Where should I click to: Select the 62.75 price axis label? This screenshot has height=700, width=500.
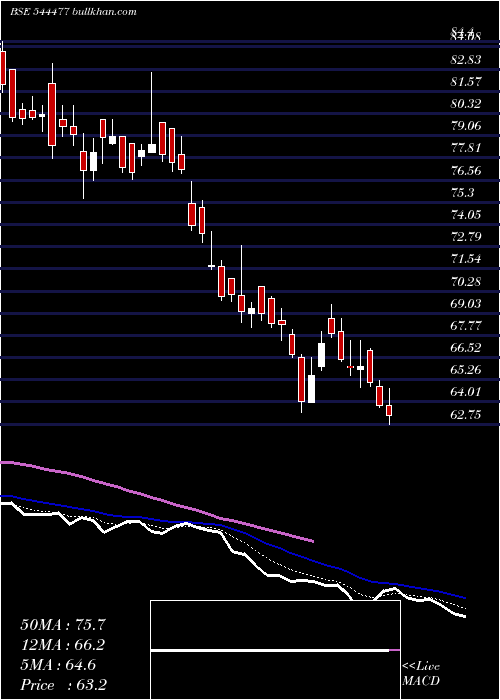(x=466, y=415)
